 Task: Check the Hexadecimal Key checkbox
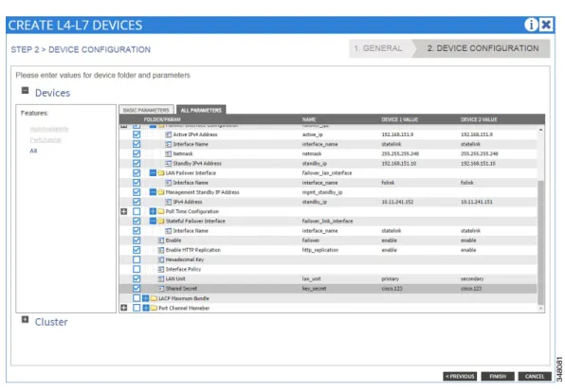click(x=137, y=259)
